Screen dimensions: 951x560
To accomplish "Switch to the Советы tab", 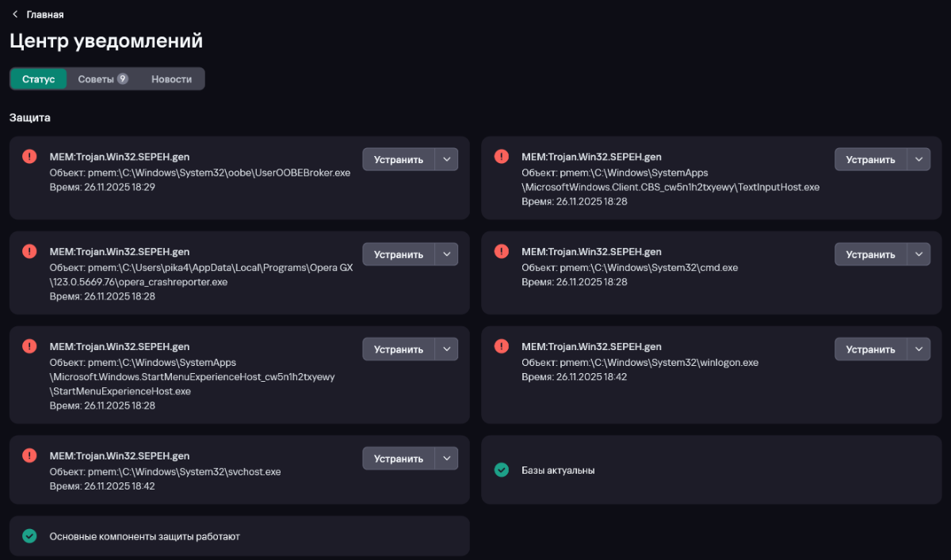I will click(102, 79).
